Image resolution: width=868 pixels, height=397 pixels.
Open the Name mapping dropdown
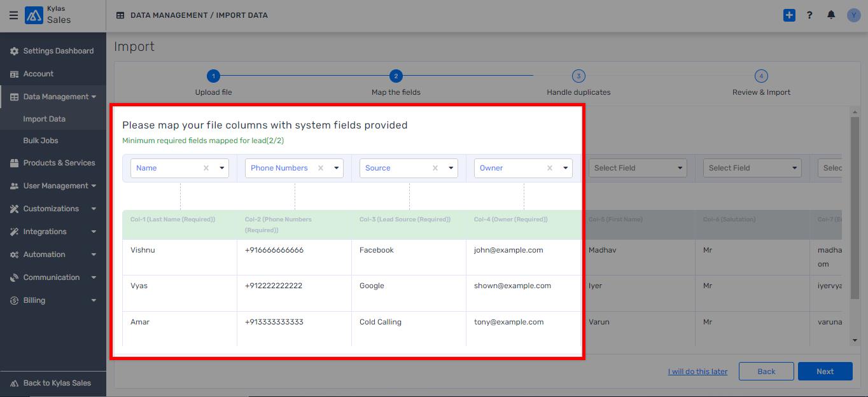(x=222, y=168)
